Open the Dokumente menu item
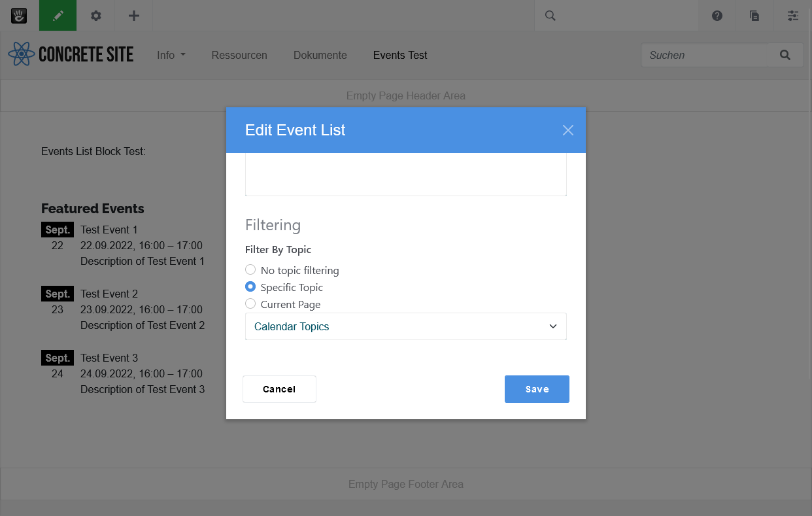This screenshot has height=516, width=812. [x=320, y=55]
